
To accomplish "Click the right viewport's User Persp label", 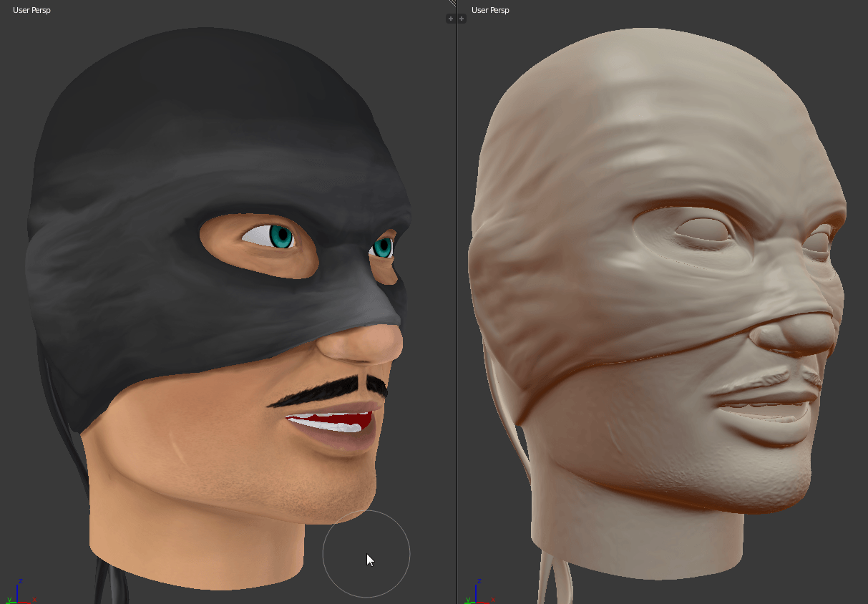I will coord(490,10).
